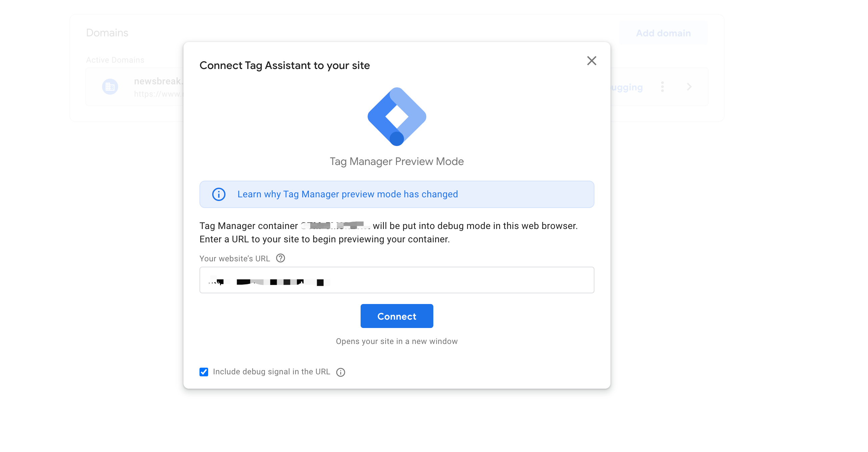Click info icon next to debug signal option

pyautogui.click(x=341, y=372)
